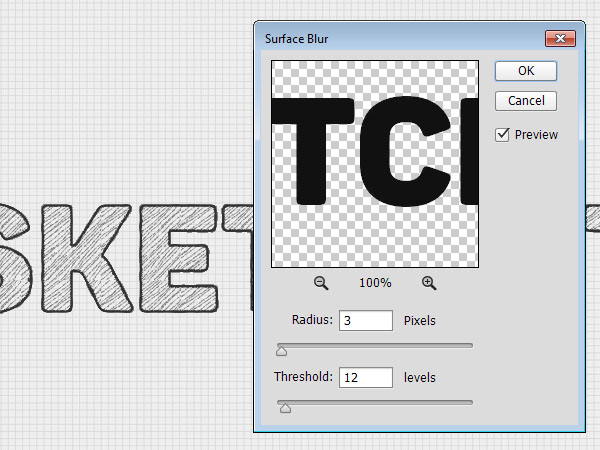Viewport: 600px width, 450px height.
Task: Click the OK button in Surface Blur
Action: [526, 71]
